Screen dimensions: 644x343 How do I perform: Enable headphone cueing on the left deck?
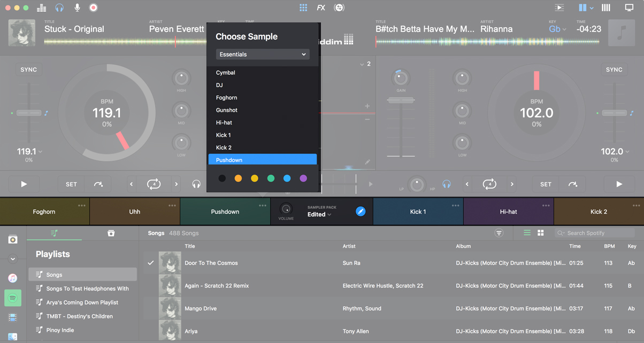(196, 184)
